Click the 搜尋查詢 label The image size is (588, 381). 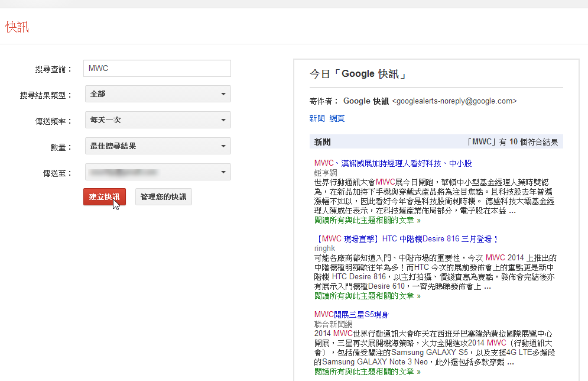click(x=53, y=69)
